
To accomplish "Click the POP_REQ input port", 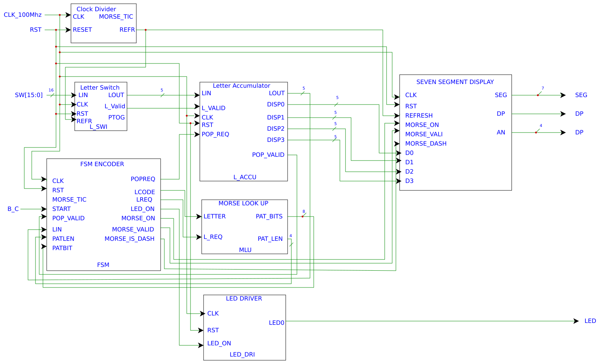I will click(215, 134).
